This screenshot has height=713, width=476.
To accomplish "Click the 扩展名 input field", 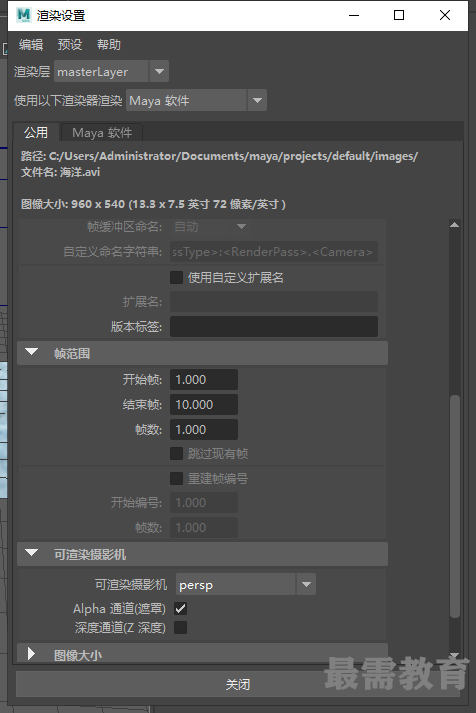I will pos(274,301).
